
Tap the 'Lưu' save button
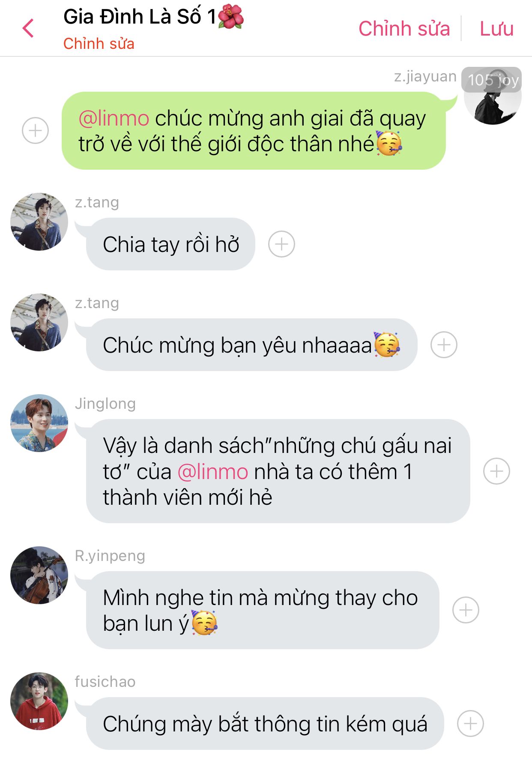tap(496, 29)
